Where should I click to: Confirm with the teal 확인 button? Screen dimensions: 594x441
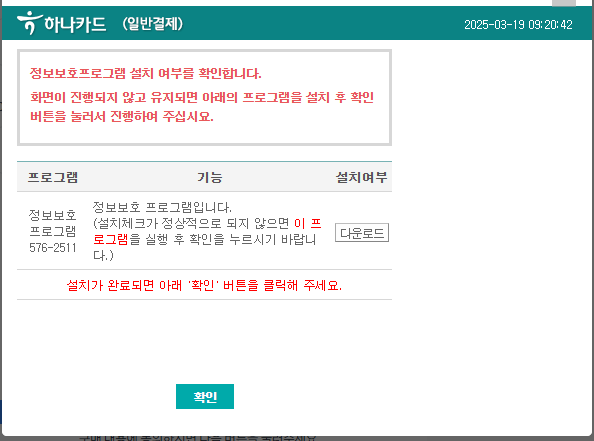[x=205, y=396]
